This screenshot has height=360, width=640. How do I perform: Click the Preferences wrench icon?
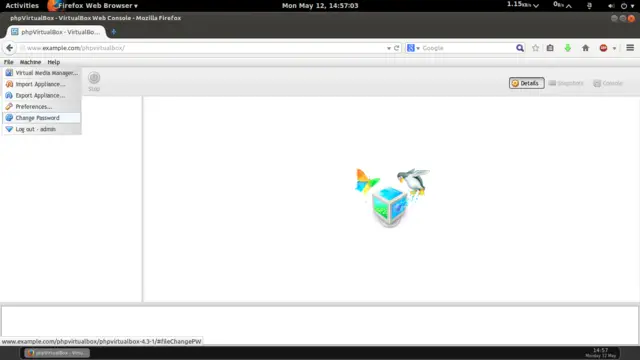click(x=9, y=107)
